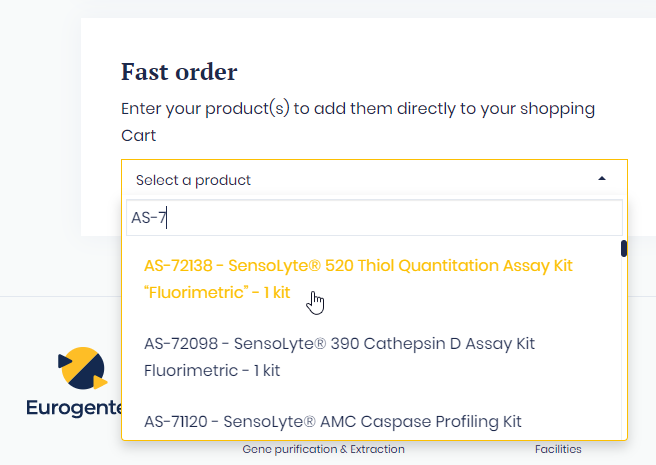
Task: Click the "Fluorimetric - 1 kit" line of AS-72098
Action: tap(212, 370)
